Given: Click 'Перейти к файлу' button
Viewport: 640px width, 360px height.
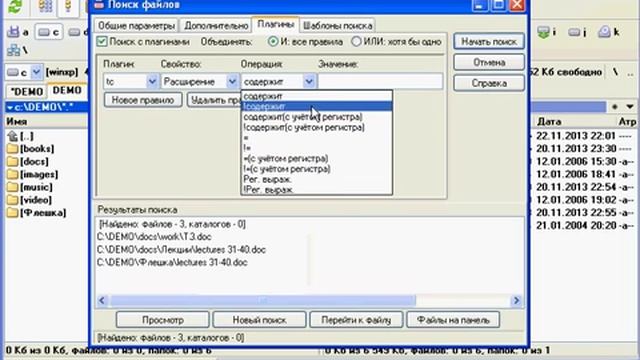Looking at the screenshot, I should 356,320.
